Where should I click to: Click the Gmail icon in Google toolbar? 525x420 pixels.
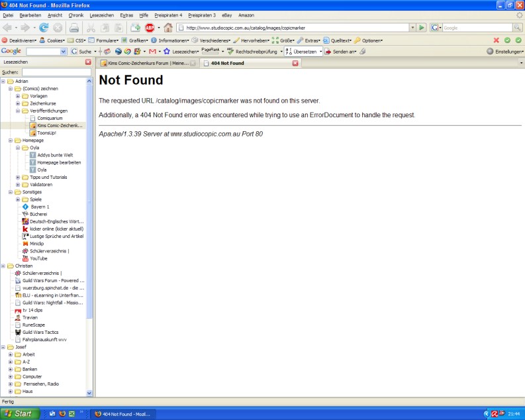tap(153, 51)
